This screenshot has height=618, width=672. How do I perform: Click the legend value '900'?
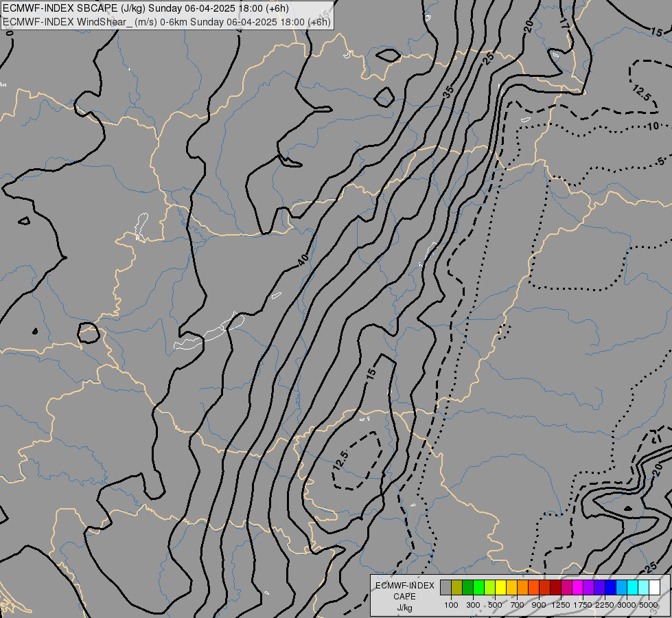[x=539, y=605]
